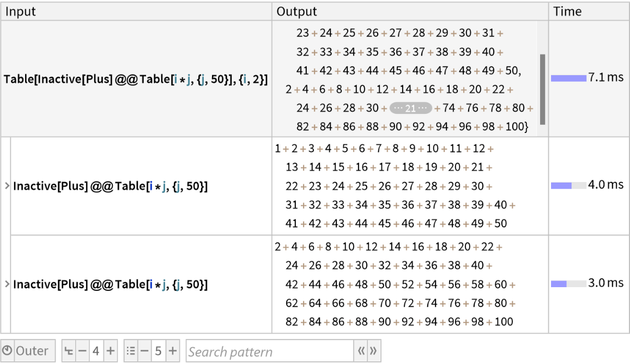Screen dimensions: 630x364
Task: Toggle the Outer timing mode
Action: (32, 351)
